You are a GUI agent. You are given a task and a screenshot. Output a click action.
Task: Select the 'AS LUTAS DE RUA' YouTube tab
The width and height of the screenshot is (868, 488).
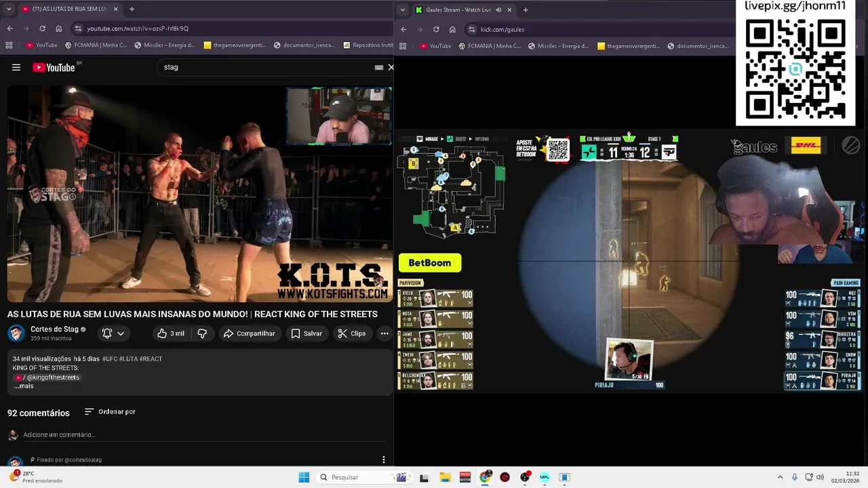point(69,9)
